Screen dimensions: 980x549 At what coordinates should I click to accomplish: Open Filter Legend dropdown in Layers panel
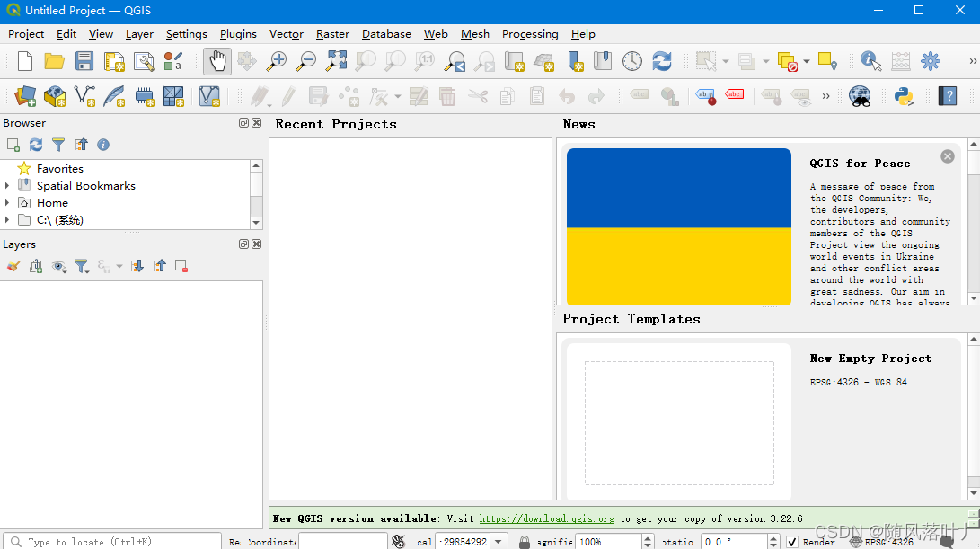coord(82,266)
